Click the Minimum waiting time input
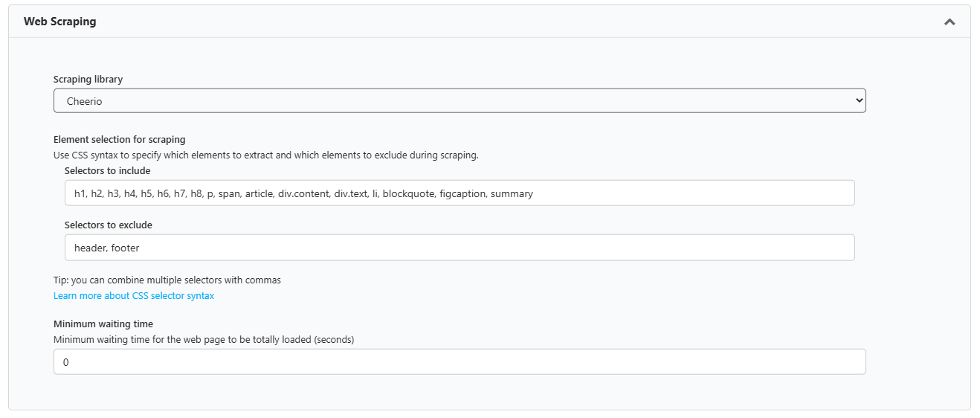The width and height of the screenshot is (980, 418). [x=460, y=361]
